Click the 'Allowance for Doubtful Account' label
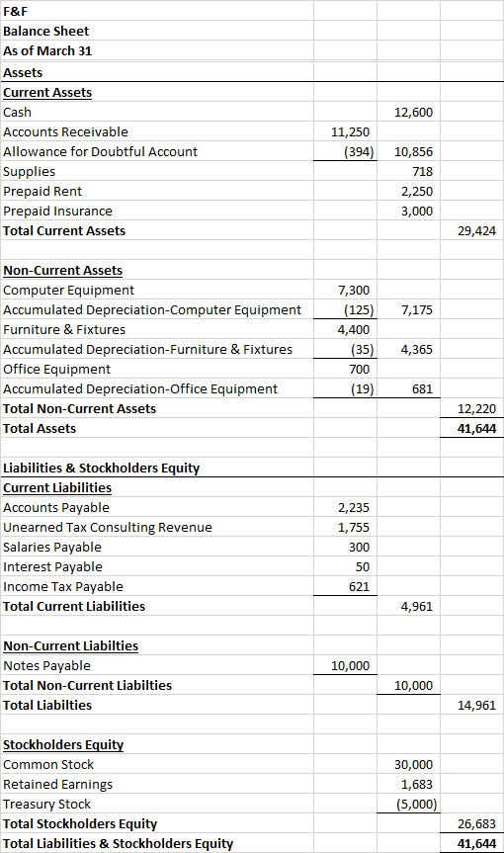This screenshot has width=504, height=853. click(x=100, y=152)
